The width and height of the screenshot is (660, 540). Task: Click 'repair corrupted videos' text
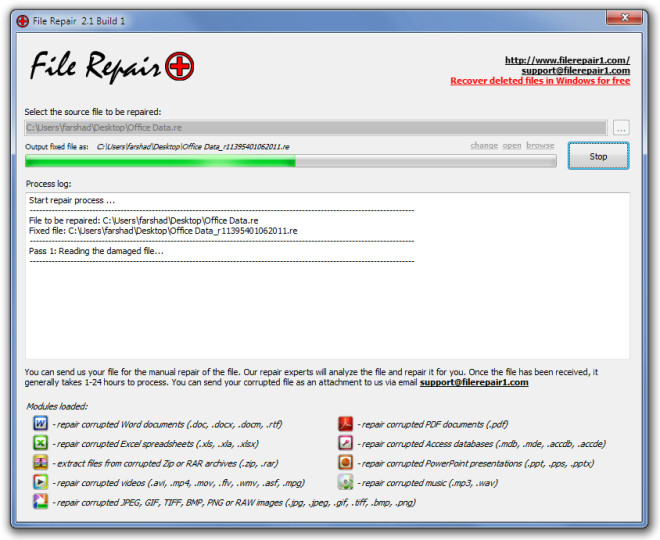coord(178,483)
